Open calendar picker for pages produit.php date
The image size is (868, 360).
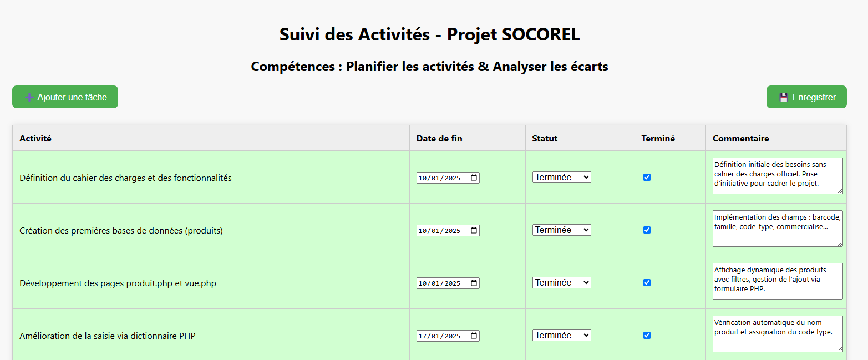(474, 283)
